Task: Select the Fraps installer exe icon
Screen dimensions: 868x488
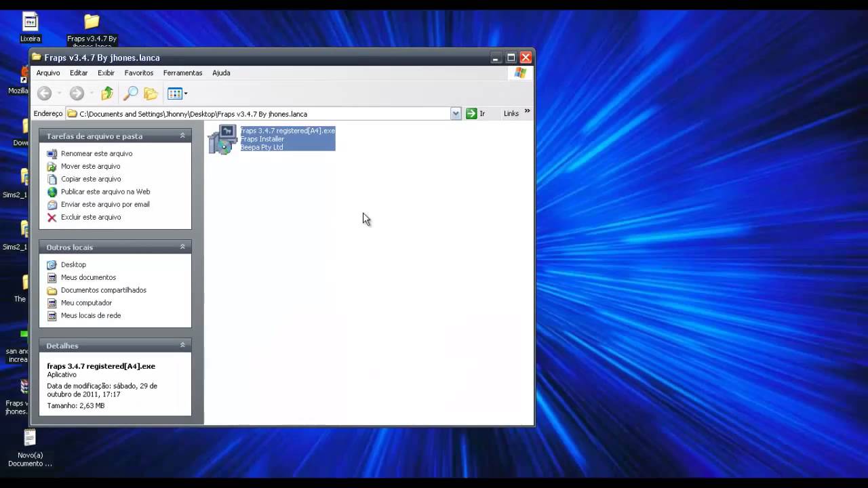Action: 222,139
